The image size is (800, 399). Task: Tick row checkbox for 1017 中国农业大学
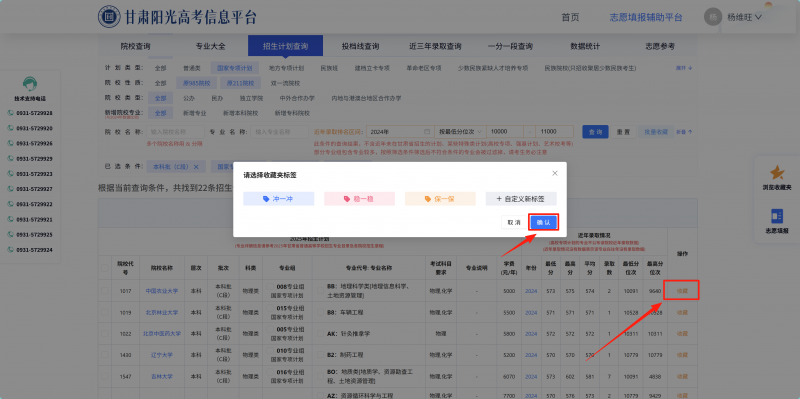pyautogui.click(x=105, y=290)
